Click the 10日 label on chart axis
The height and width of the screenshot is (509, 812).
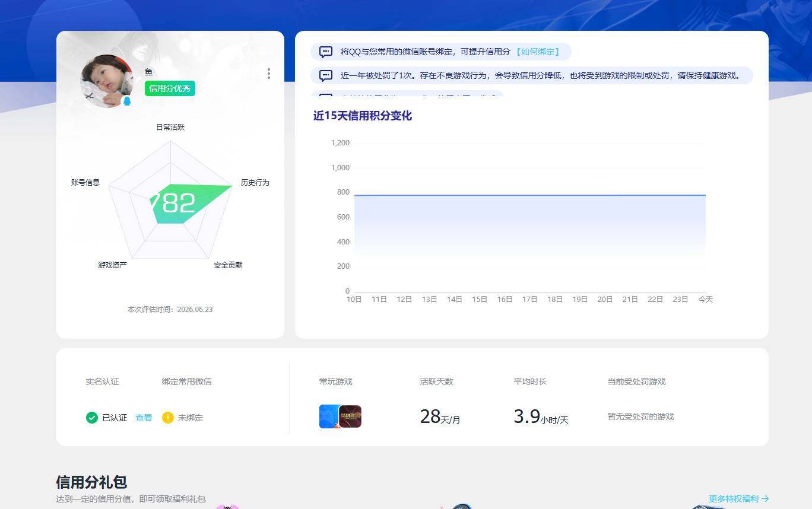(354, 300)
